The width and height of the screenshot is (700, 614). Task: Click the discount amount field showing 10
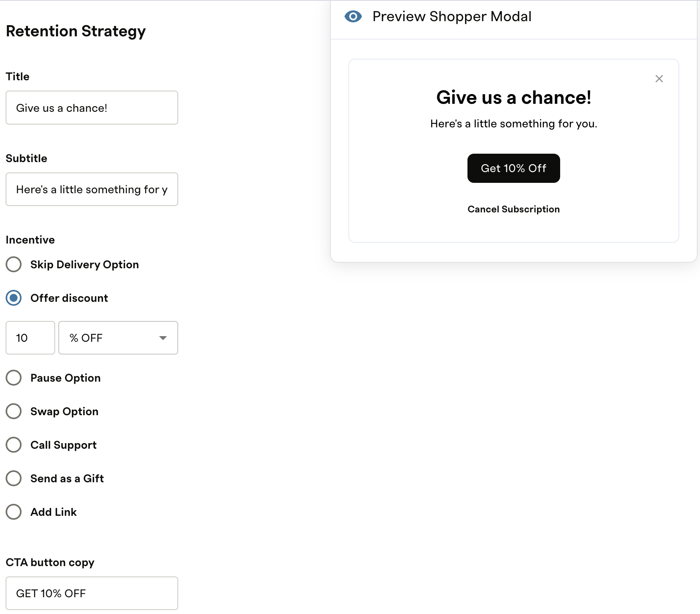[x=30, y=338]
